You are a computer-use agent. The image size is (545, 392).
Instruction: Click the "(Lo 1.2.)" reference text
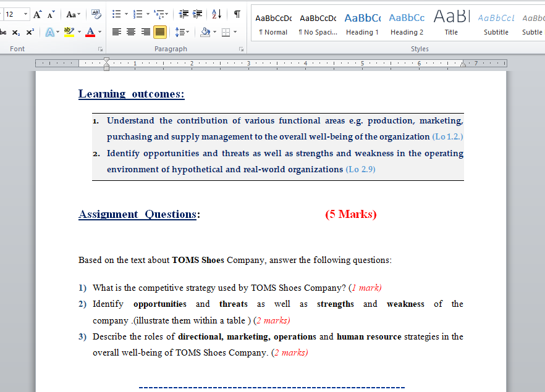[447, 137]
